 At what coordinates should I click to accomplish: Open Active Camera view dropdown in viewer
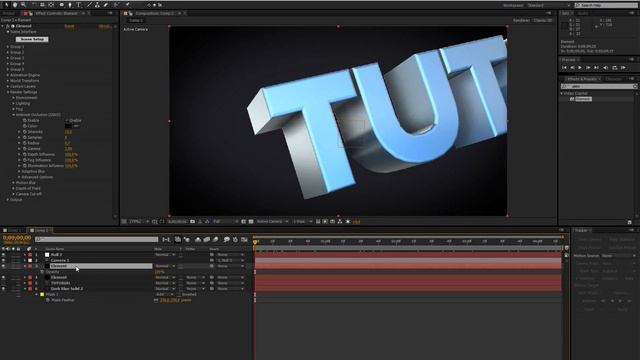(x=272, y=221)
